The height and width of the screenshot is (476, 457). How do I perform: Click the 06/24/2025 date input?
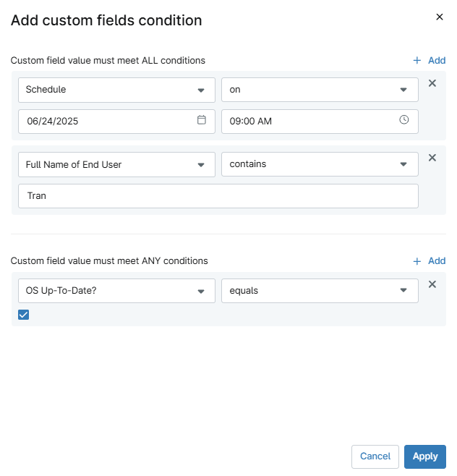[x=108, y=122]
